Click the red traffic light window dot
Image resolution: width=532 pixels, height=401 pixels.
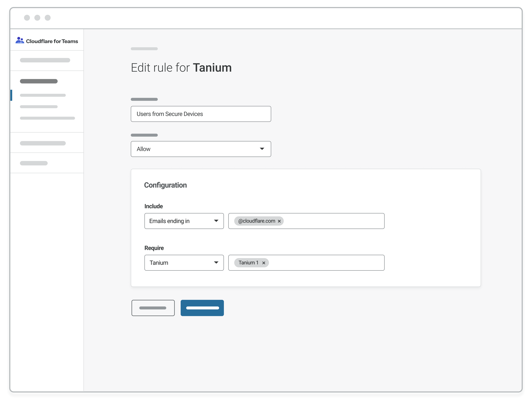point(27,18)
